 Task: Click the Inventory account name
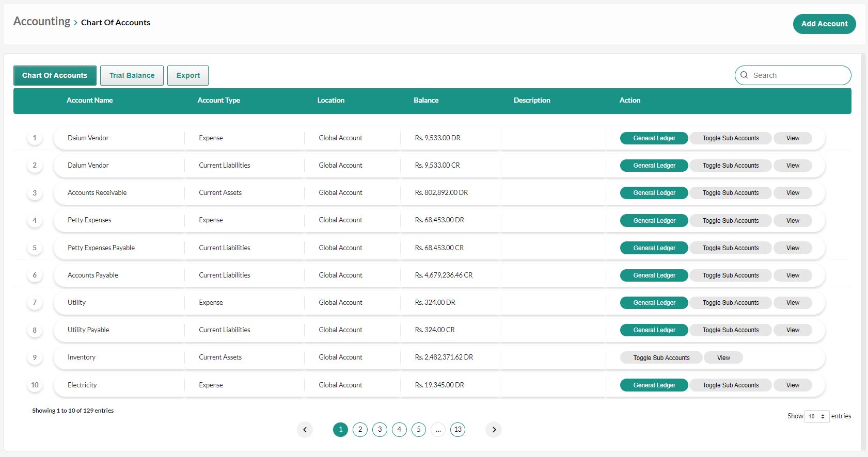click(x=82, y=357)
